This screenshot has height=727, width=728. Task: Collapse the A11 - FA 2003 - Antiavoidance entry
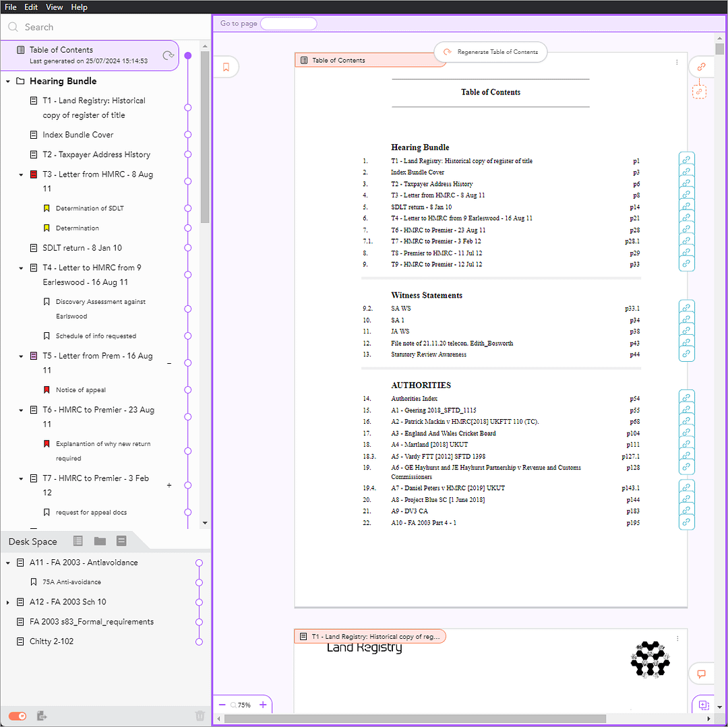tap(7, 562)
